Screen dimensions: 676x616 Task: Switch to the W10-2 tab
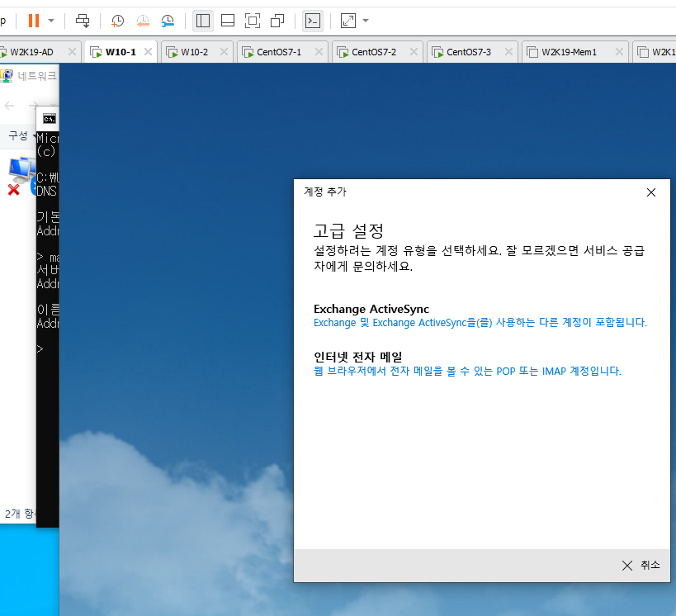[195, 52]
